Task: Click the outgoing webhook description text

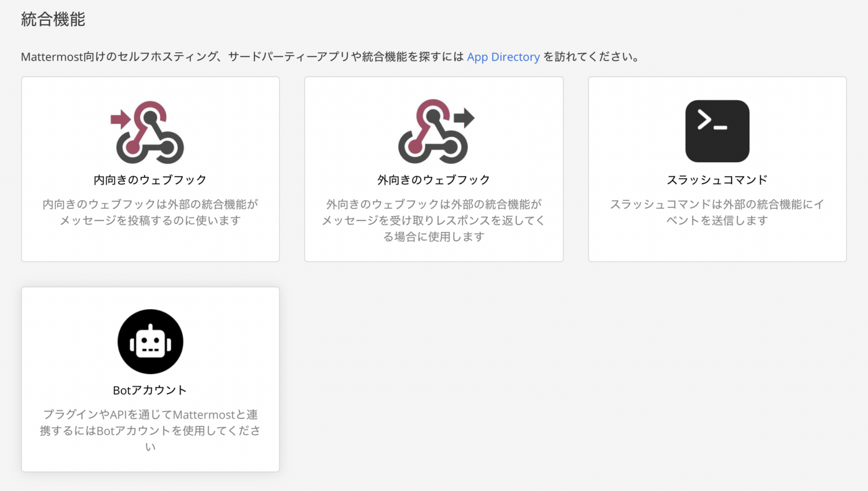Action: click(x=433, y=220)
